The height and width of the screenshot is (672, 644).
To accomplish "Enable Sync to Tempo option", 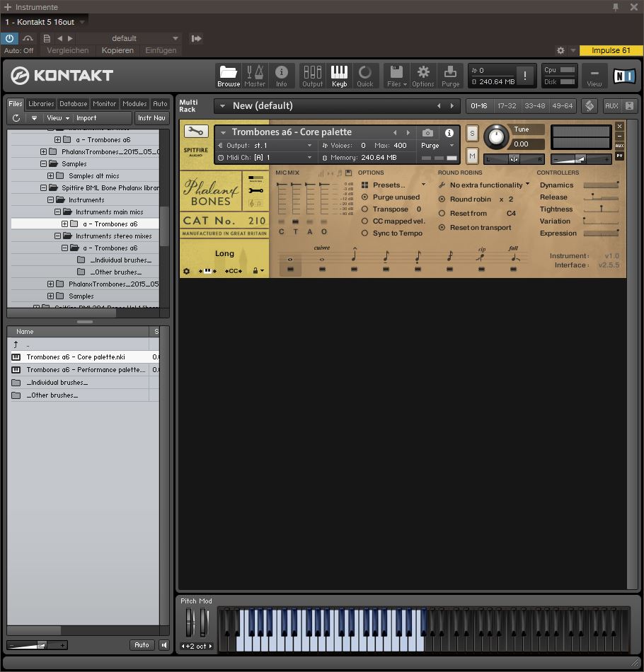I will pos(365,233).
